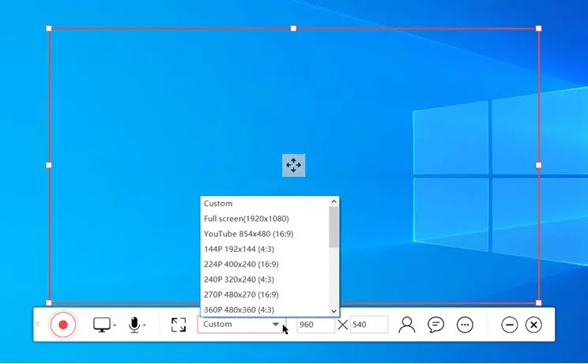588x364 pixels.
Task: Select Custom in the resolution list
Action: 265,204
